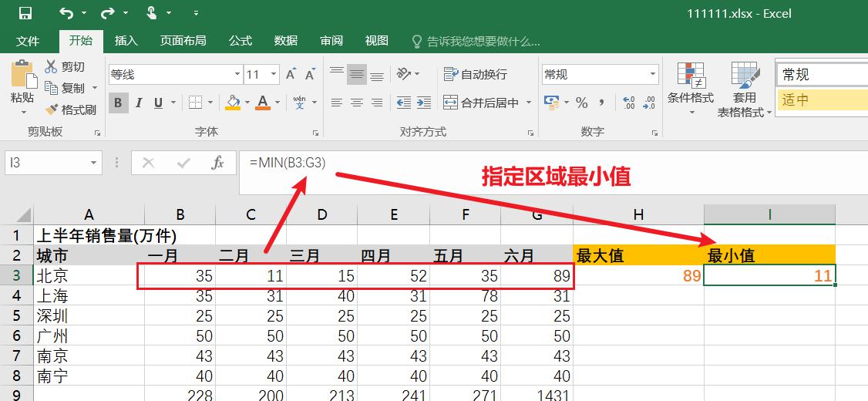The height and width of the screenshot is (401, 868).
Task: Open the font size 11 dropdown
Action: pyautogui.click(x=274, y=74)
